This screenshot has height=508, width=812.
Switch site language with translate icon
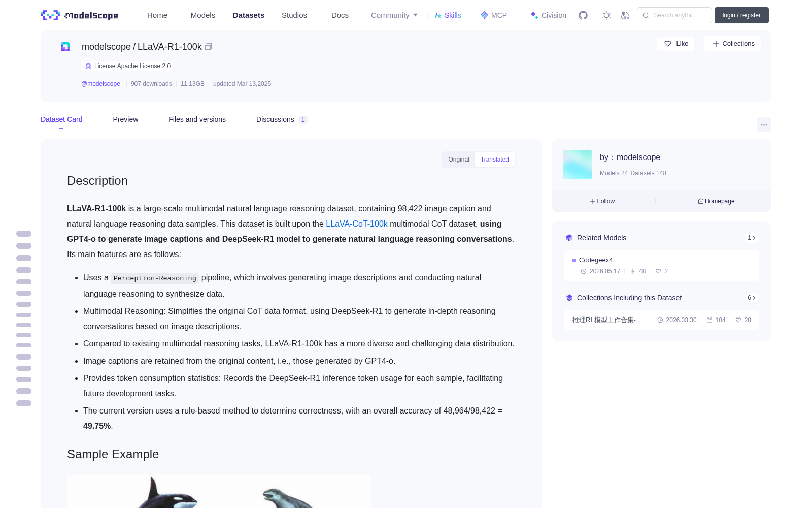[625, 15]
